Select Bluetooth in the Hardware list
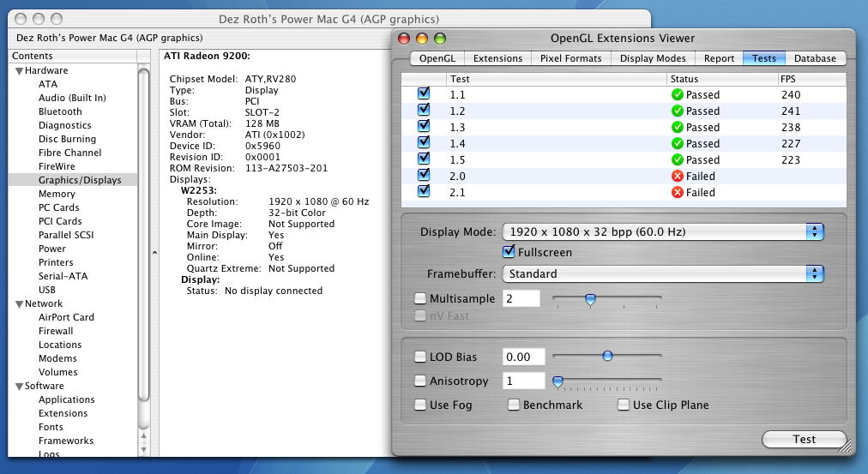868x474 pixels. tap(60, 111)
